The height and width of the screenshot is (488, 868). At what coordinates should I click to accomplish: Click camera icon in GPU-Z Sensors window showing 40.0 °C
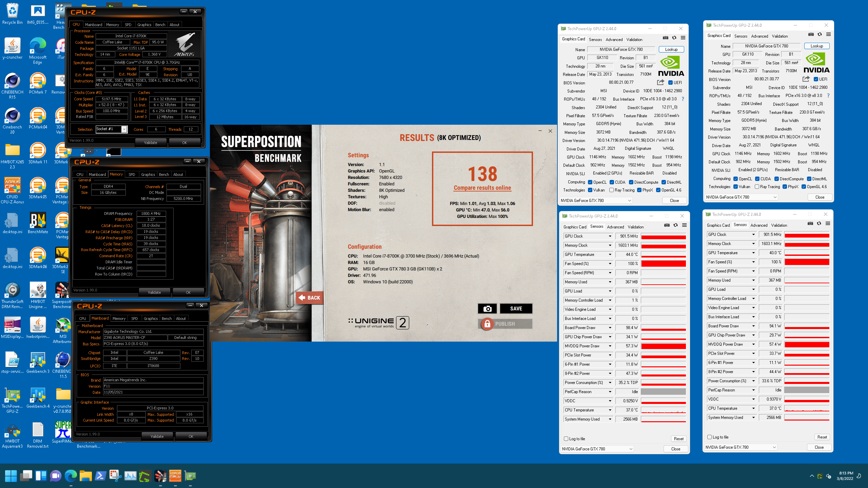[810, 223]
